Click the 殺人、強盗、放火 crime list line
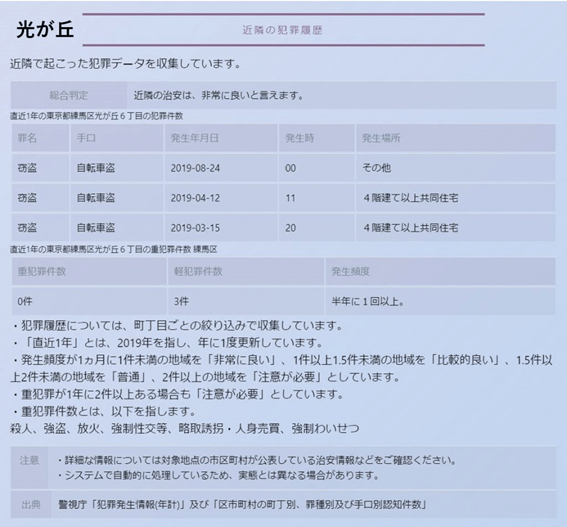567x527 pixels. tap(185, 429)
